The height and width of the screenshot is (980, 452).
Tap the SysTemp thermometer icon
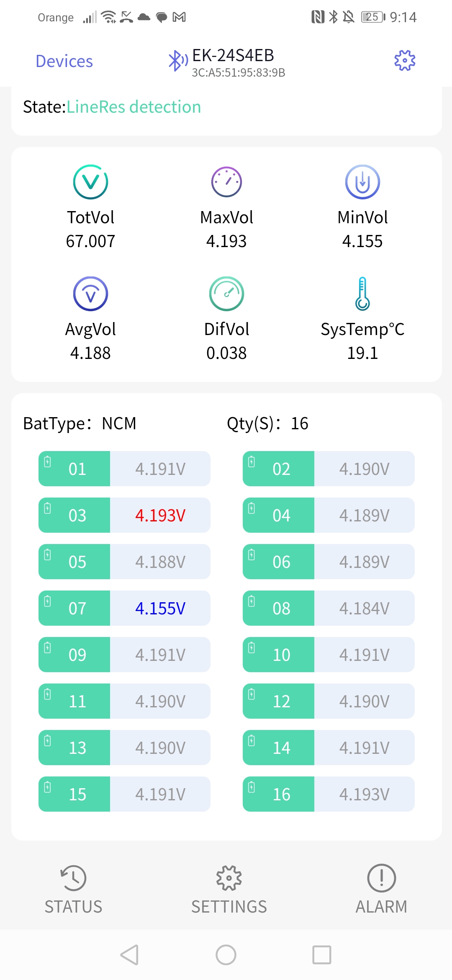coord(362,294)
